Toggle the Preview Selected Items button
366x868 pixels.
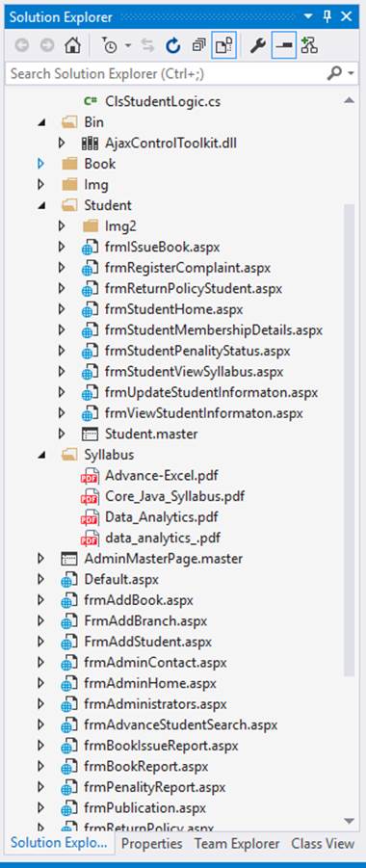point(284,45)
